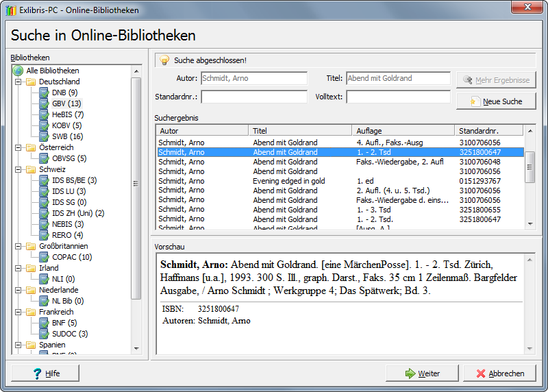This screenshot has width=548, height=392.
Task: Select the OBVSG library icon
Action: click(x=45, y=158)
